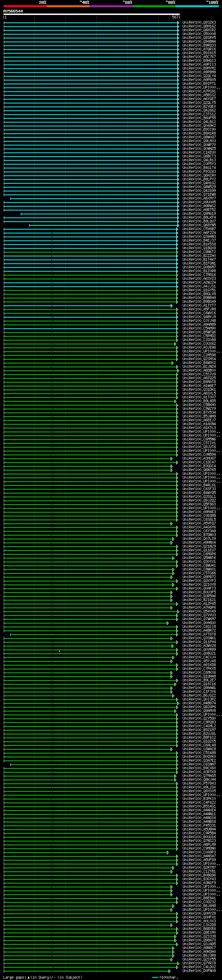Image resolution: width=222 pixels, height=980 pixels.
Task: Choose hit UniRef100_A6YGE7
Action: (x=199, y=99)
